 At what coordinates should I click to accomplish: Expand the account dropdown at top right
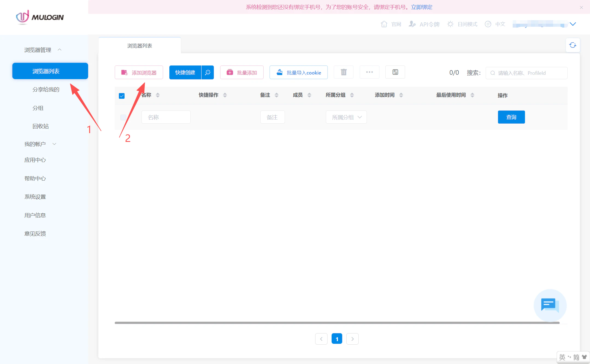point(573,24)
